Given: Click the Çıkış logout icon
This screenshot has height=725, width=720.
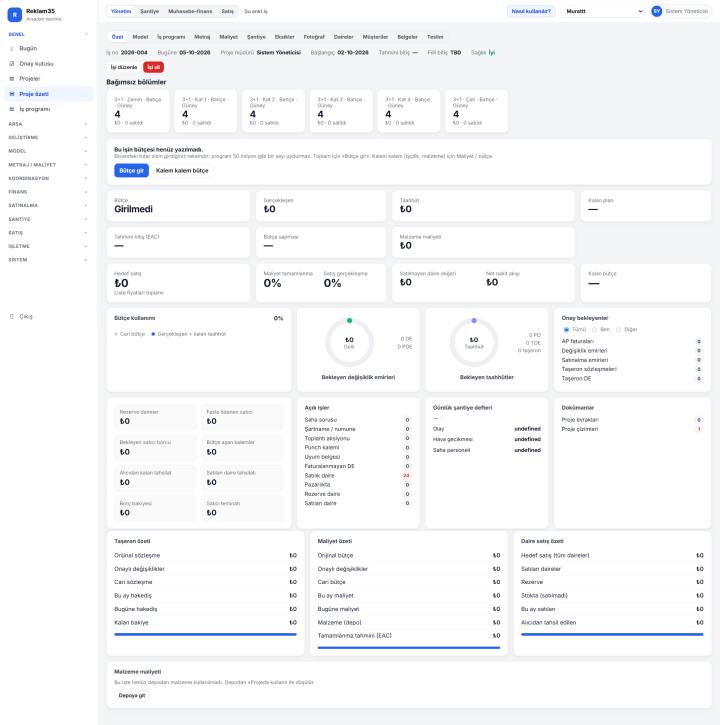Looking at the screenshot, I should 12,317.
